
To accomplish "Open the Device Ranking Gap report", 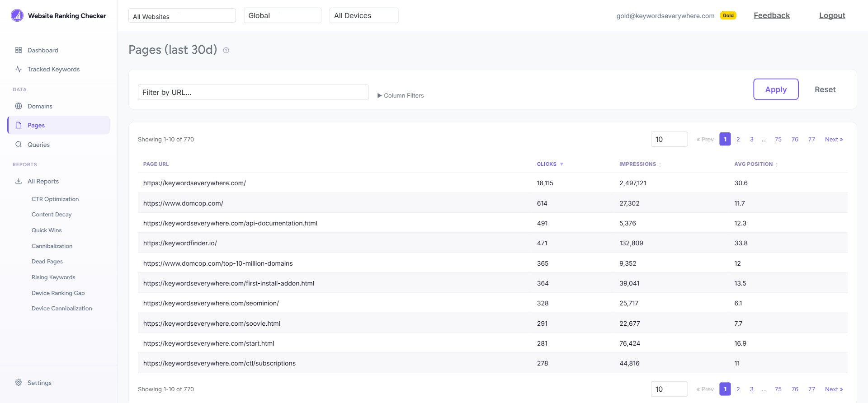I will 58,293.
